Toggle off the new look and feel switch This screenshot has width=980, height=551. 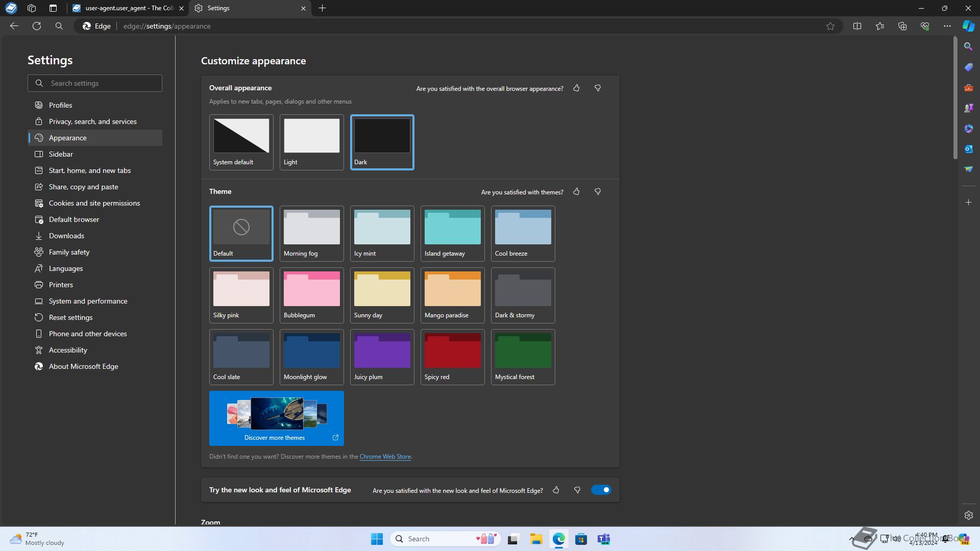[601, 490]
